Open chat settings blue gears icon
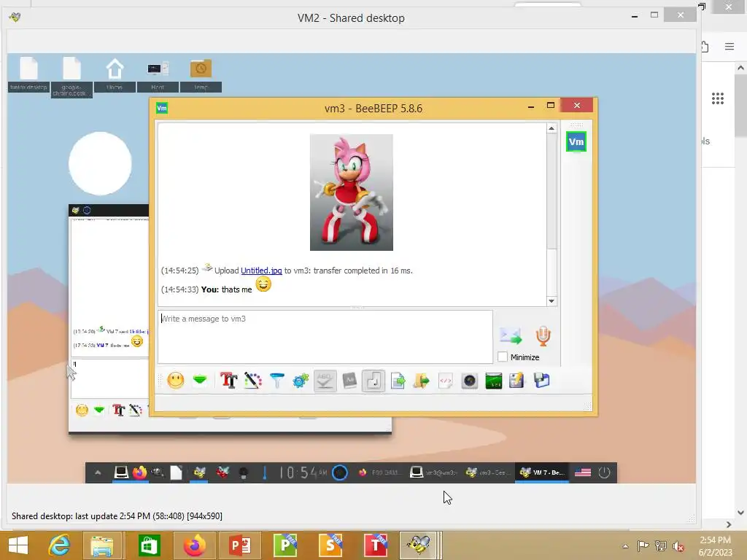Screen dimensions: 747x560 pyautogui.click(x=301, y=381)
